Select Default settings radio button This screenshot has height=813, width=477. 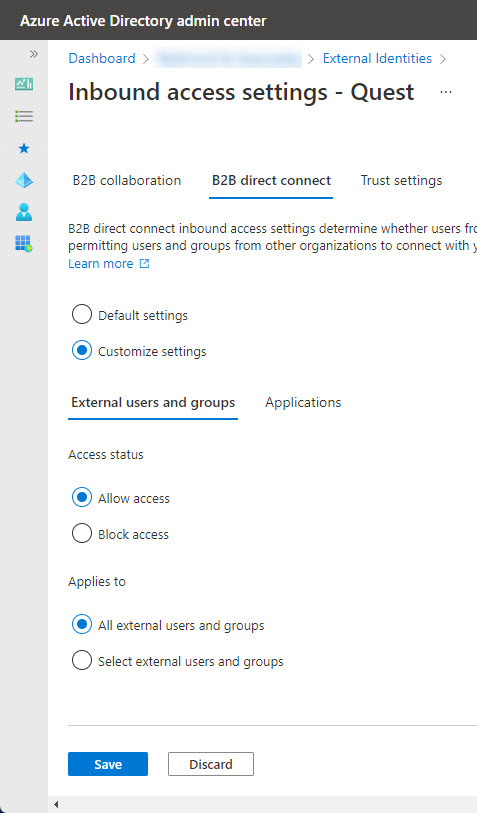click(x=82, y=314)
